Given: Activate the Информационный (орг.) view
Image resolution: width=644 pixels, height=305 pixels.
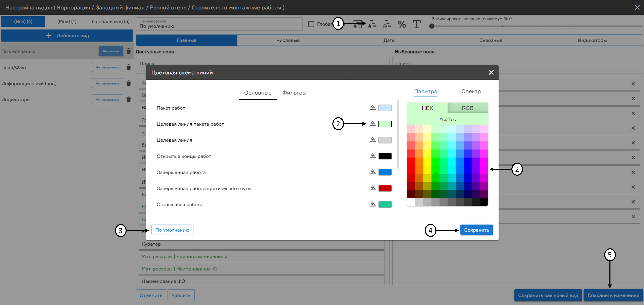Looking at the screenshot, I should click(x=107, y=83).
